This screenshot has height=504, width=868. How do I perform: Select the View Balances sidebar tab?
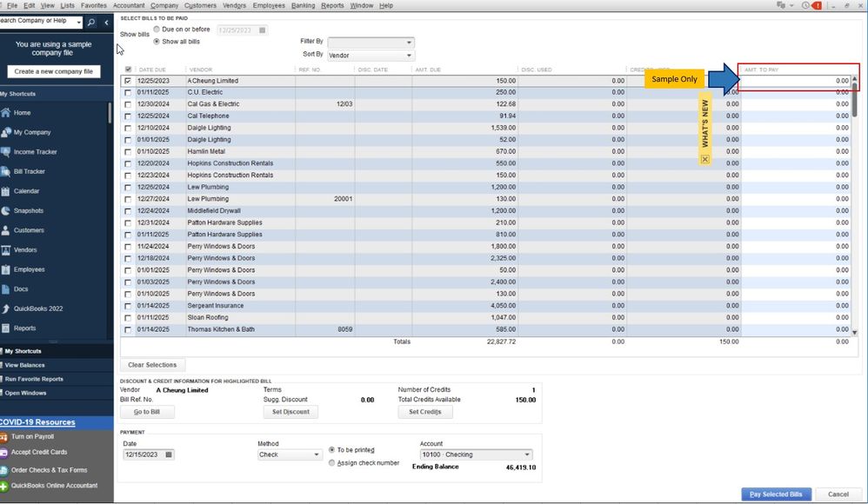25,366
